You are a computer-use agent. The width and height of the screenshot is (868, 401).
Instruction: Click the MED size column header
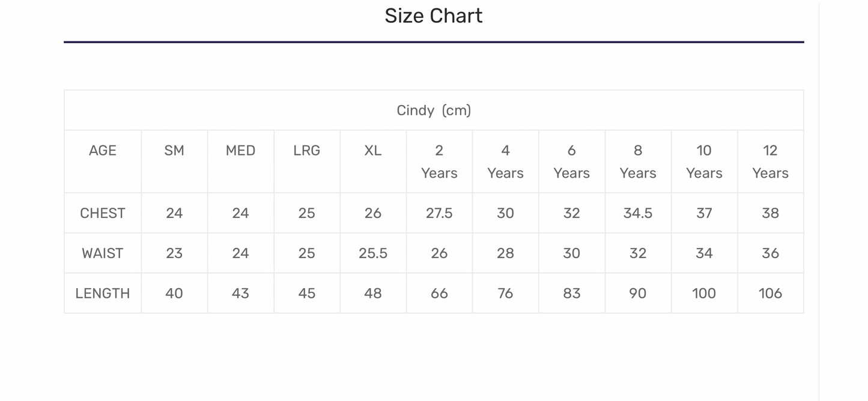[240, 151]
